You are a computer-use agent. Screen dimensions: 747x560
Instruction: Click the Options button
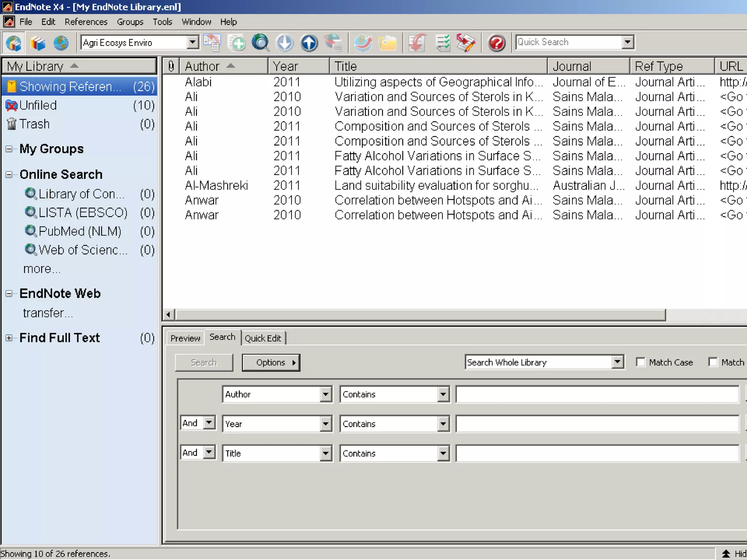click(271, 362)
